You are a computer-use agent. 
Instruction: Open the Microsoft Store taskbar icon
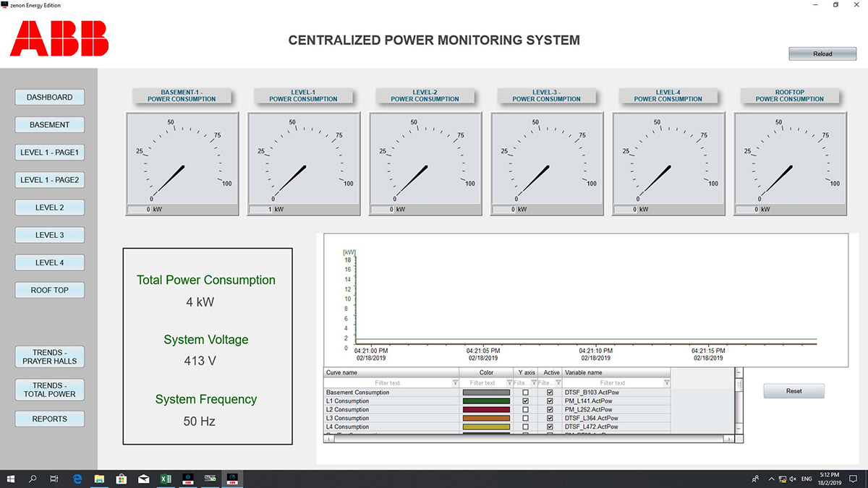[122, 479]
